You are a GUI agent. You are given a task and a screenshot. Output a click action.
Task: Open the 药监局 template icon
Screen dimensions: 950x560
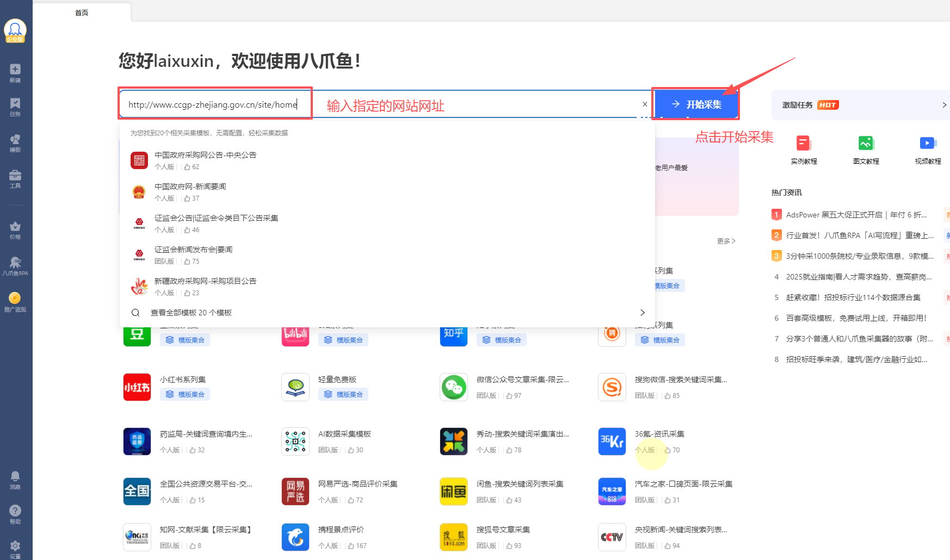tap(137, 441)
